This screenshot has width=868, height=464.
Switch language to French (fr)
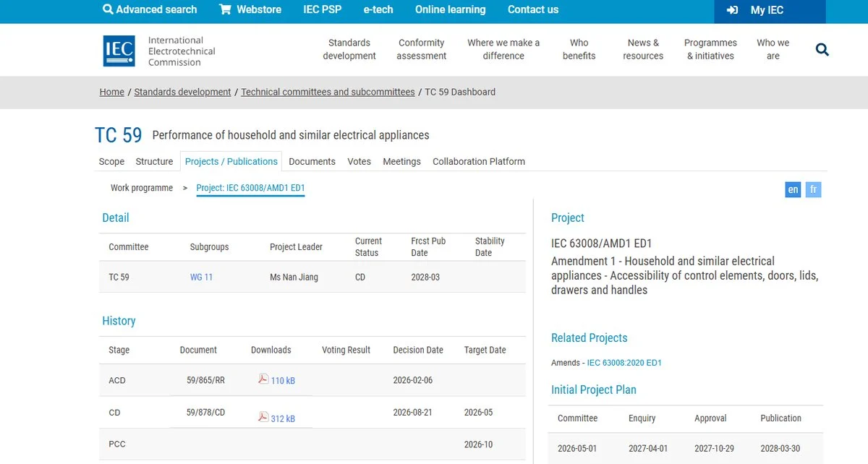[813, 189]
